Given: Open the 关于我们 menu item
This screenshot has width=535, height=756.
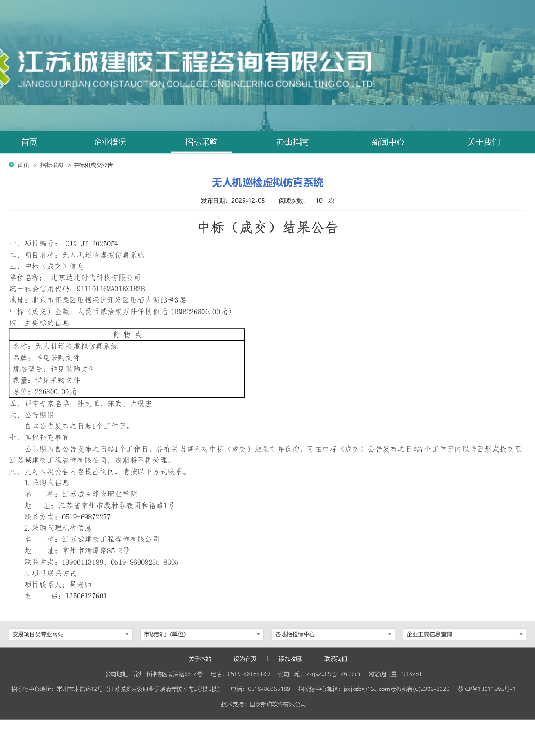Looking at the screenshot, I should click(x=483, y=142).
